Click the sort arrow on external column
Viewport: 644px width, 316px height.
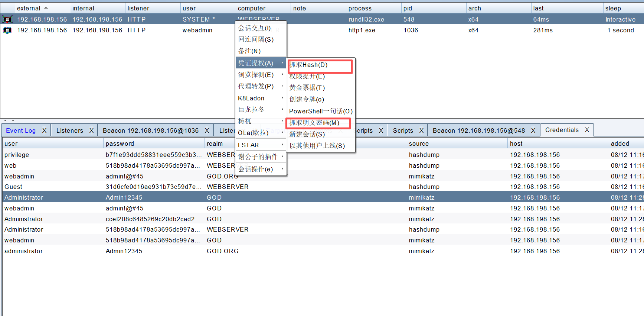(x=46, y=8)
